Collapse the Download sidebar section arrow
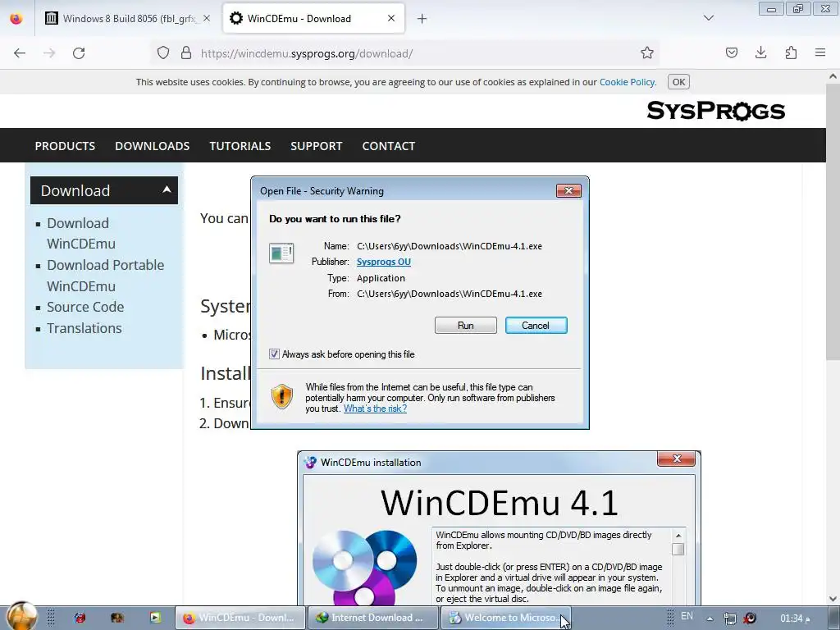840x630 pixels. 167,189
